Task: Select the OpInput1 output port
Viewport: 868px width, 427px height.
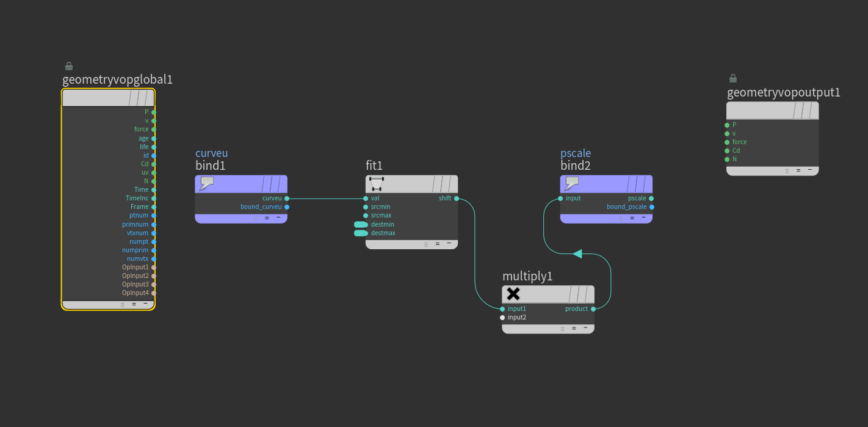Action: pos(154,268)
